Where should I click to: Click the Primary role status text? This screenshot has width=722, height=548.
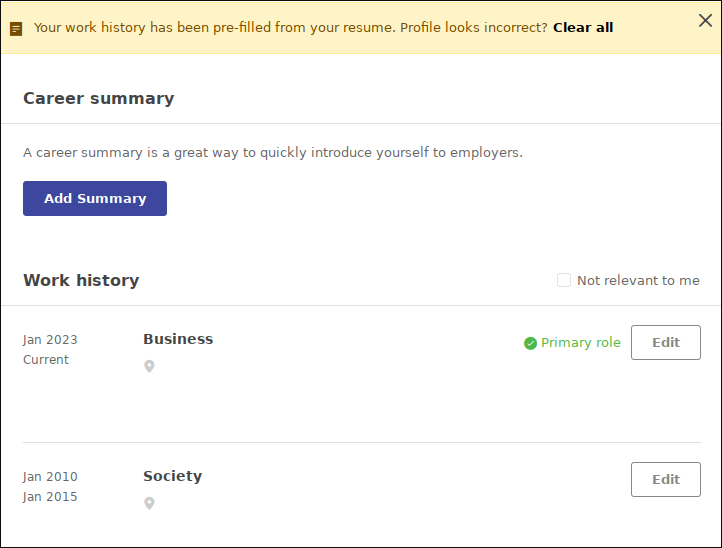(x=581, y=343)
